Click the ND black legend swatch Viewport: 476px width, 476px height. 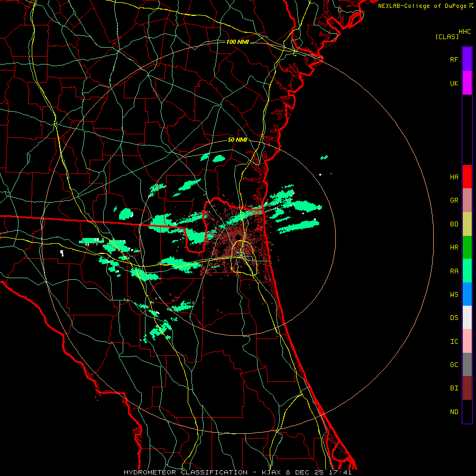tap(467, 411)
